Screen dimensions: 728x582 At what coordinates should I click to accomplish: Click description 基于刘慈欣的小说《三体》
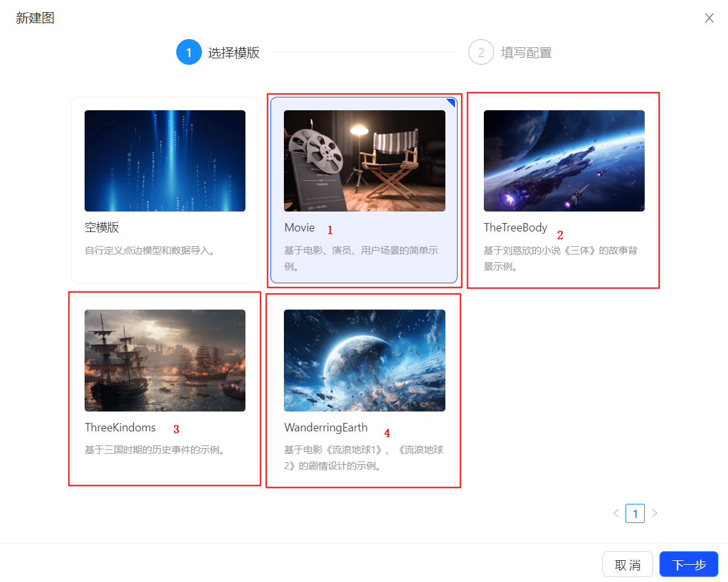pyautogui.click(x=560, y=258)
